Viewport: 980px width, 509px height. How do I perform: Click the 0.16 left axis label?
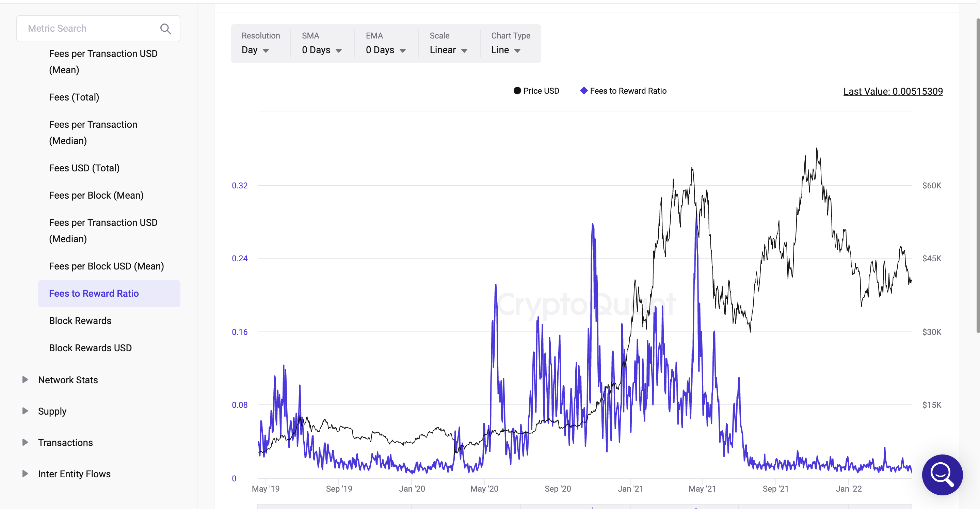pos(240,331)
